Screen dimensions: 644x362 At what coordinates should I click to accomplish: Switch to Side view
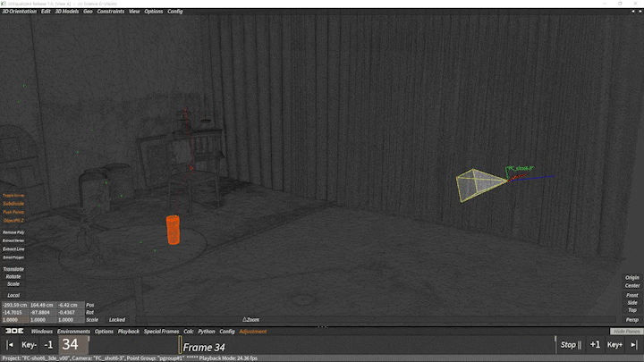tap(632, 302)
